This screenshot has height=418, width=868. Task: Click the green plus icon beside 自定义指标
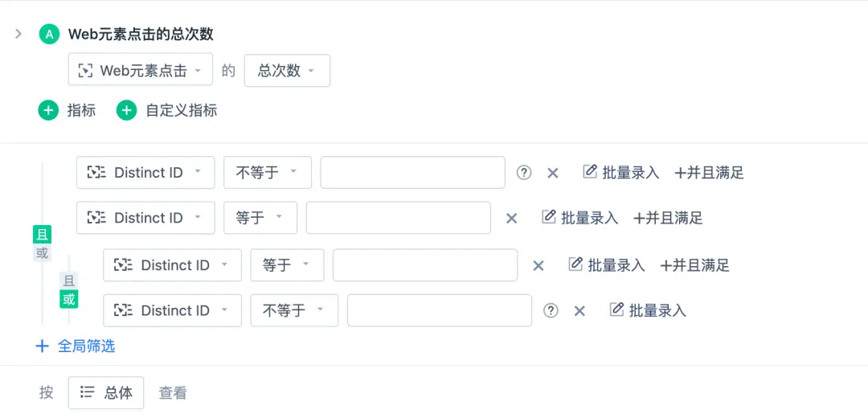[x=127, y=111]
